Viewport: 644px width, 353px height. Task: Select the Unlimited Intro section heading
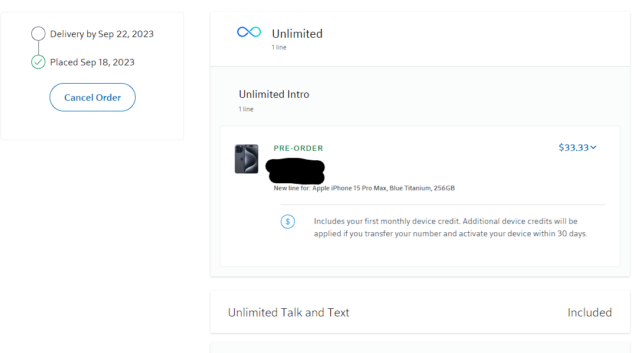pyautogui.click(x=274, y=94)
